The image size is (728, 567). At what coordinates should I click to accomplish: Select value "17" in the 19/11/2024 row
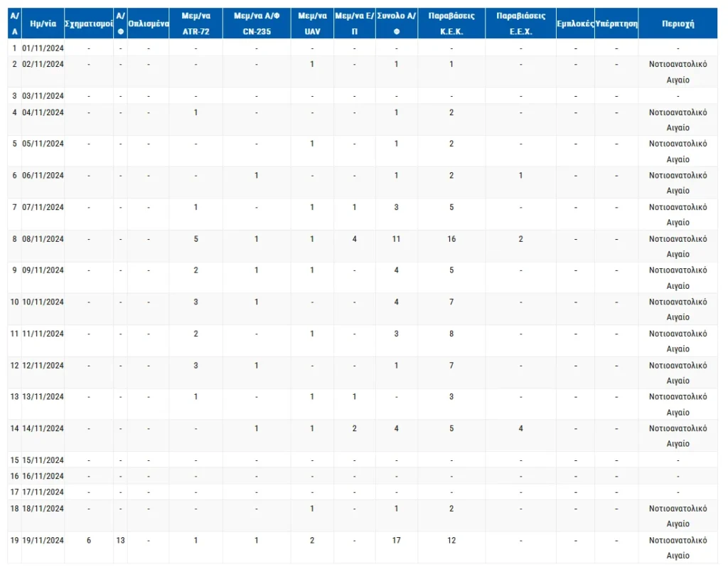point(396,540)
